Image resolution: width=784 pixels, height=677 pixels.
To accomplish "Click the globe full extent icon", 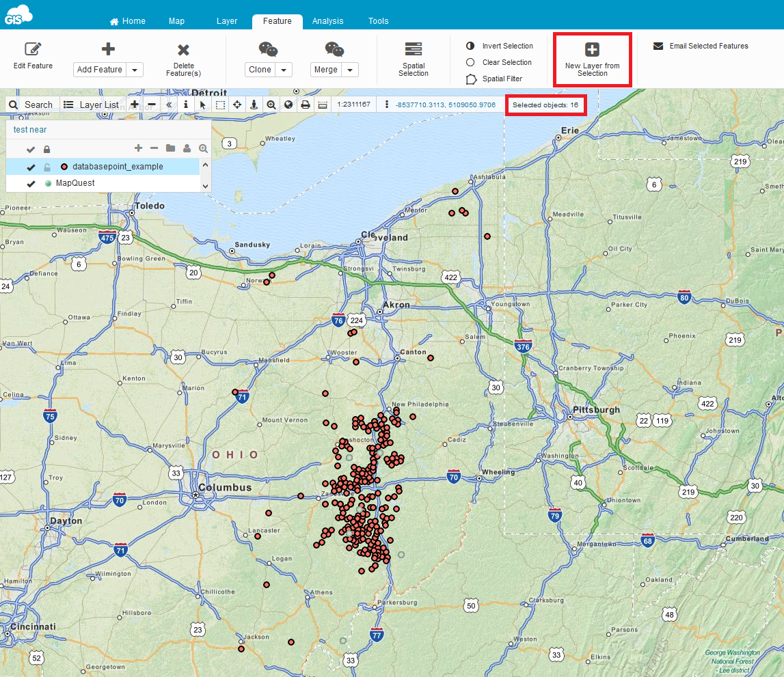I will pyautogui.click(x=288, y=105).
